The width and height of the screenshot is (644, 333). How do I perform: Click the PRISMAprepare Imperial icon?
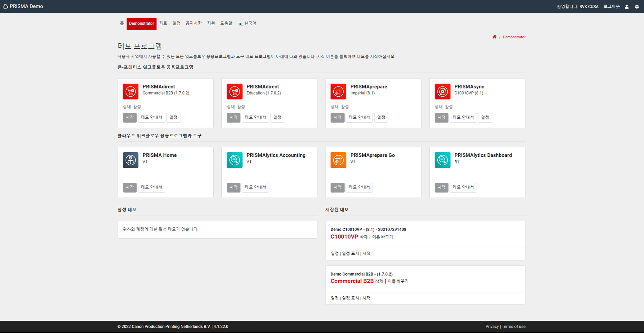[338, 92]
